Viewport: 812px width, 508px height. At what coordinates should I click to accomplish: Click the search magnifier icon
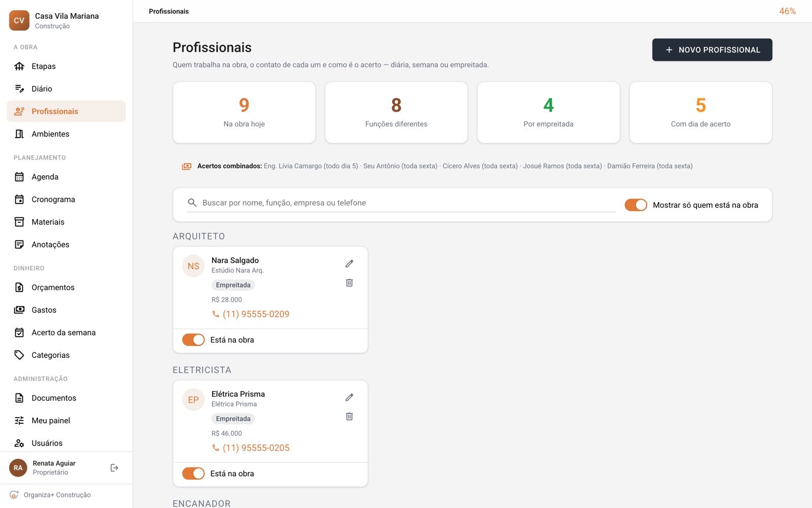tap(192, 203)
